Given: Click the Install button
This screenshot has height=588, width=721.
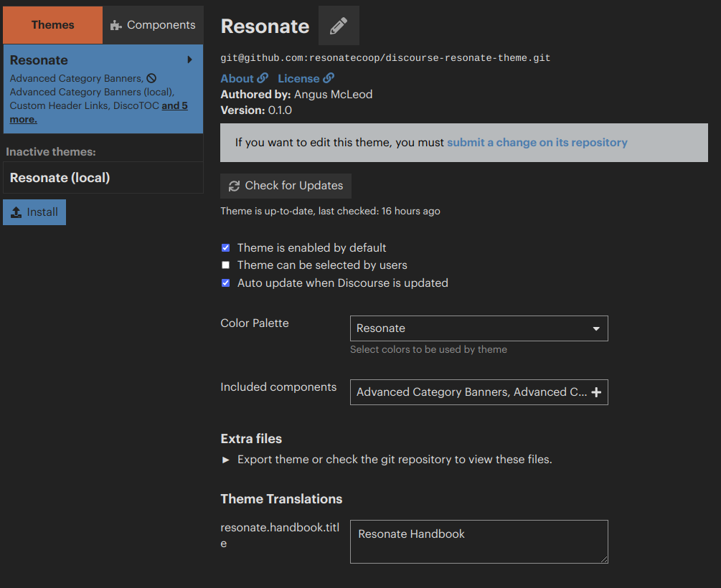Looking at the screenshot, I should pyautogui.click(x=34, y=212).
